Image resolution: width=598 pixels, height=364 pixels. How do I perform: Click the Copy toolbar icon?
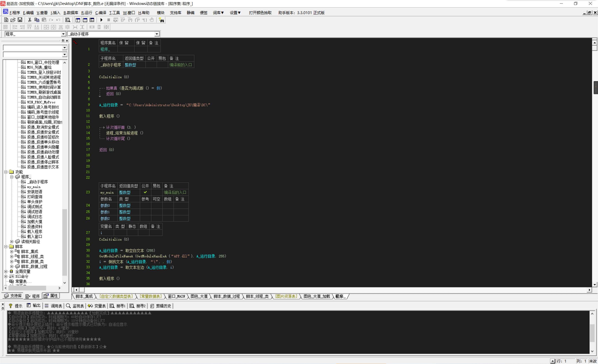click(37, 20)
